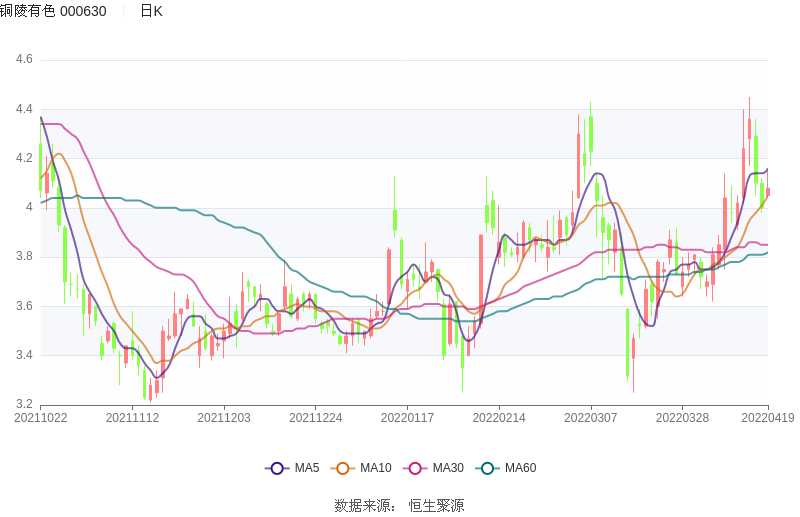Click the 20220419 final date label
800x517 pixels.
point(768,418)
